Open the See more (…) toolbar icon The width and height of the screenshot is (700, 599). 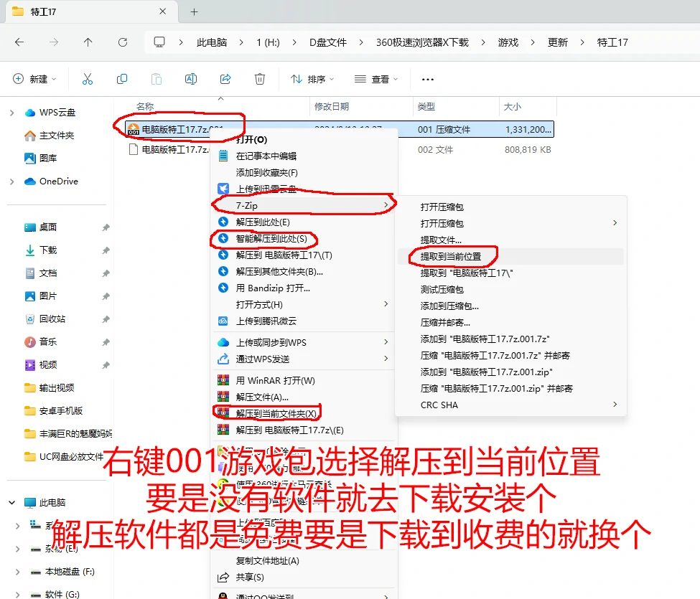tap(427, 79)
